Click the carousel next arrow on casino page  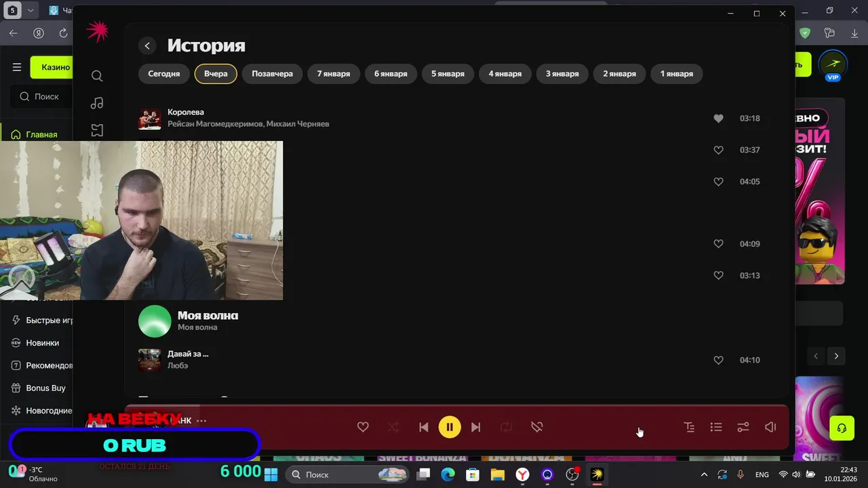[x=836, y=356]
